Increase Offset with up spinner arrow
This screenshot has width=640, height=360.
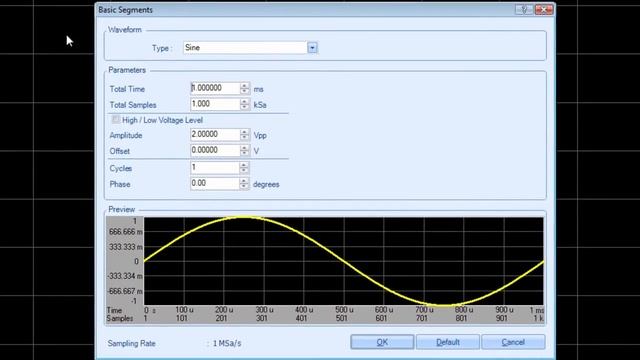click(x=244, y=147)
